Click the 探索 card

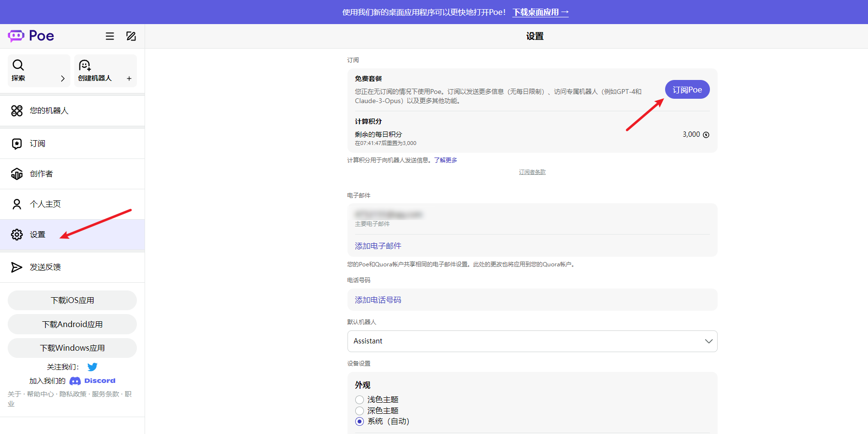click(39, 71)
